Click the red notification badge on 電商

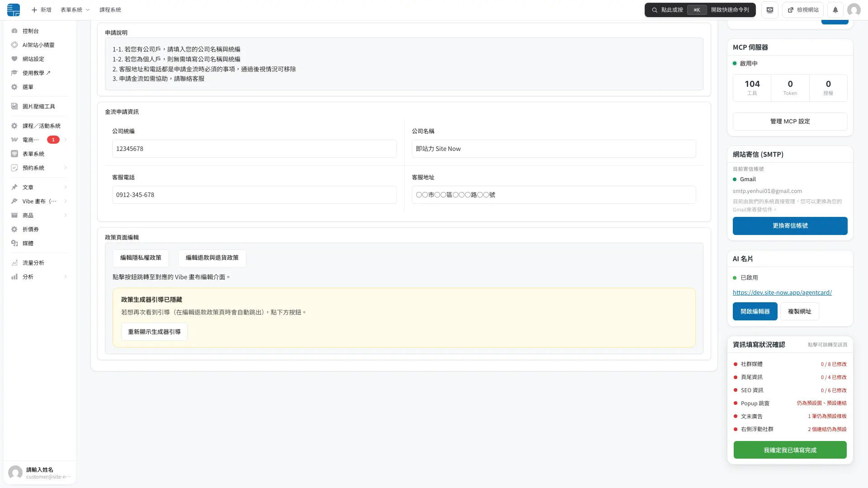click(53, 140)
